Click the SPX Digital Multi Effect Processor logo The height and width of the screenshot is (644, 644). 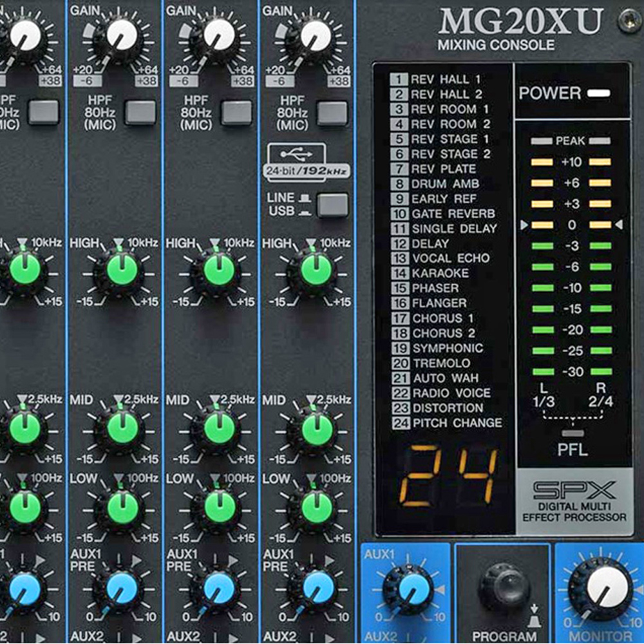pos(574,500)
